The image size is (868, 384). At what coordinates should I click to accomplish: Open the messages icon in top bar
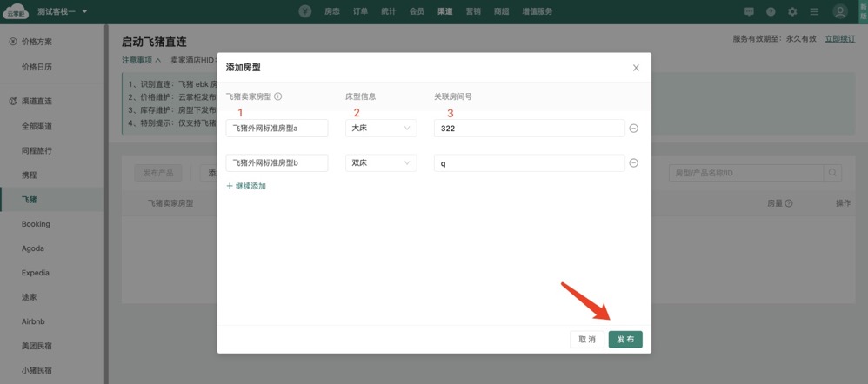(x=750, y=12)
